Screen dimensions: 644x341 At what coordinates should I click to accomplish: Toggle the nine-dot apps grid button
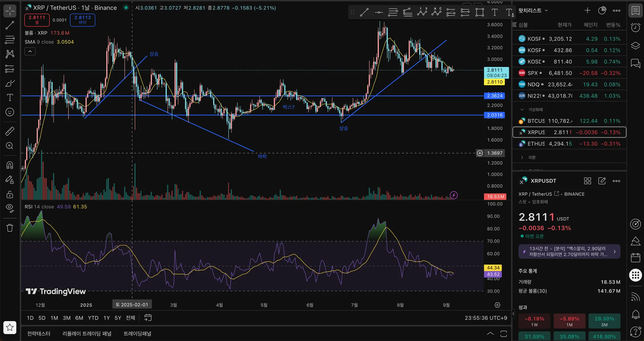636,275
